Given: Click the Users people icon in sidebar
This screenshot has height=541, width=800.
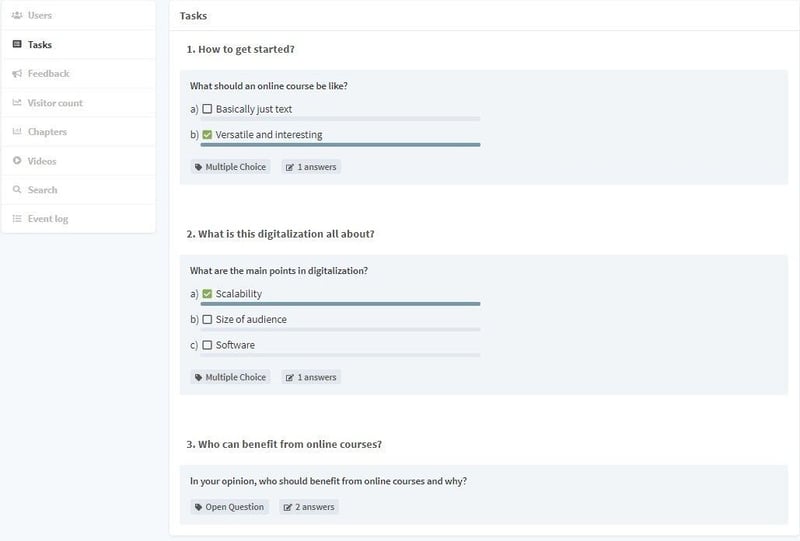Looking at the screenshot, I should 17,15.
